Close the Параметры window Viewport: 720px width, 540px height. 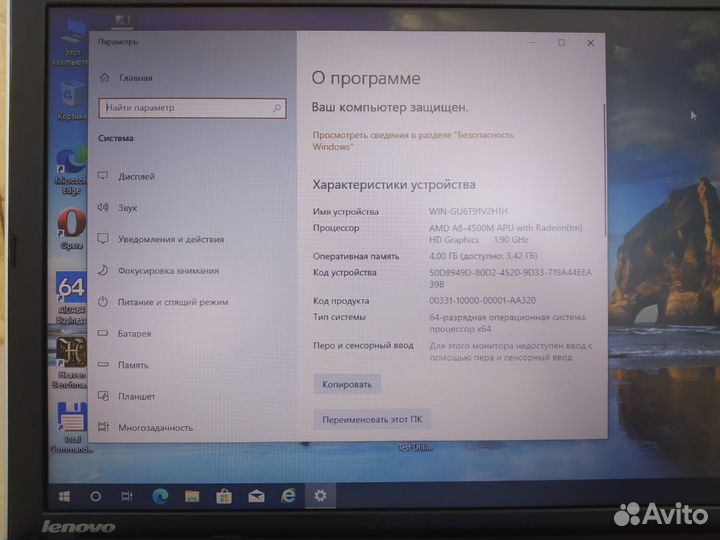tap(591, 43)
